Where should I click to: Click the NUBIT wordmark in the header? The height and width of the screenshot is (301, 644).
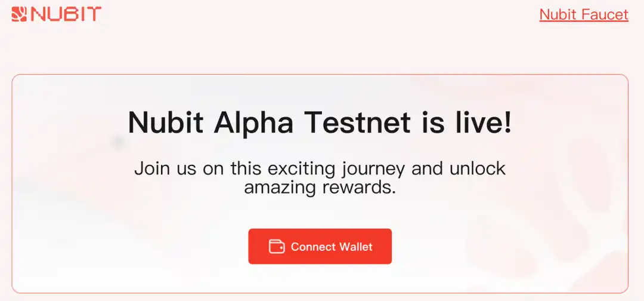coord(66,14)
